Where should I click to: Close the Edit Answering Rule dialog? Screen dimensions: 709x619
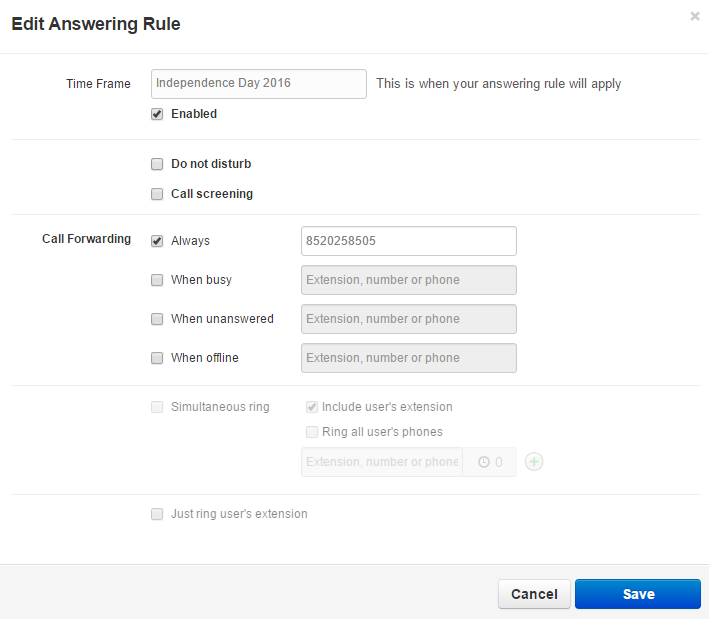(695, 16)
